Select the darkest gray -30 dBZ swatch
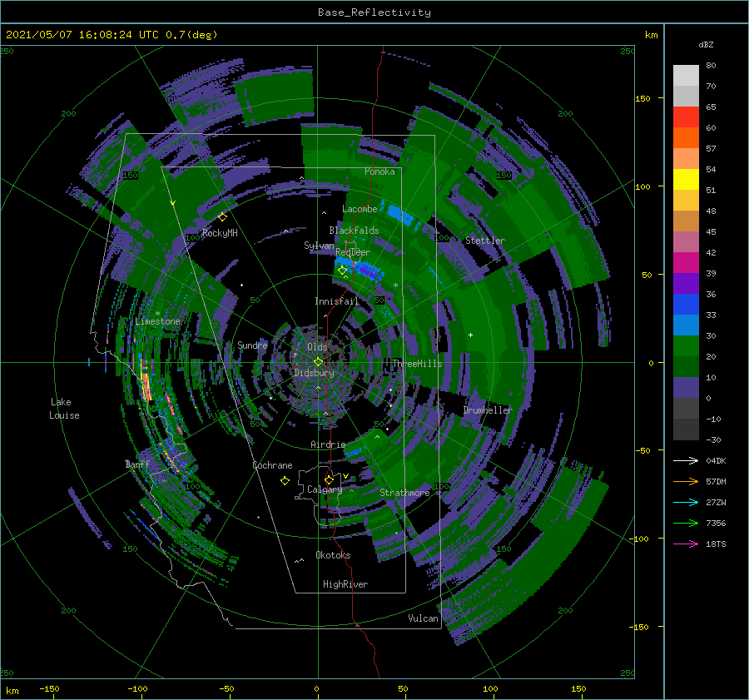The height and width of the screenshot is (700, 749). pyautogui.click(x=686, y=429)
